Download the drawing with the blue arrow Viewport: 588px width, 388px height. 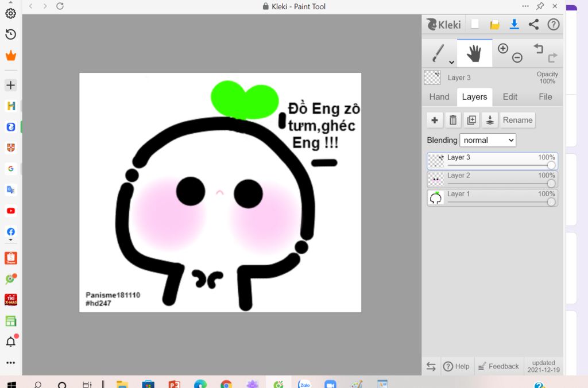point(514,24)
